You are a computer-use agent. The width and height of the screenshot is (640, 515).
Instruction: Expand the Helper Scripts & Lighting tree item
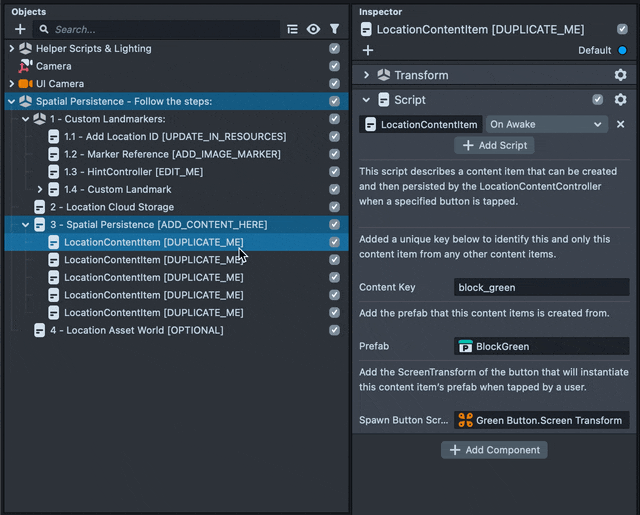(x=12, y=48)
